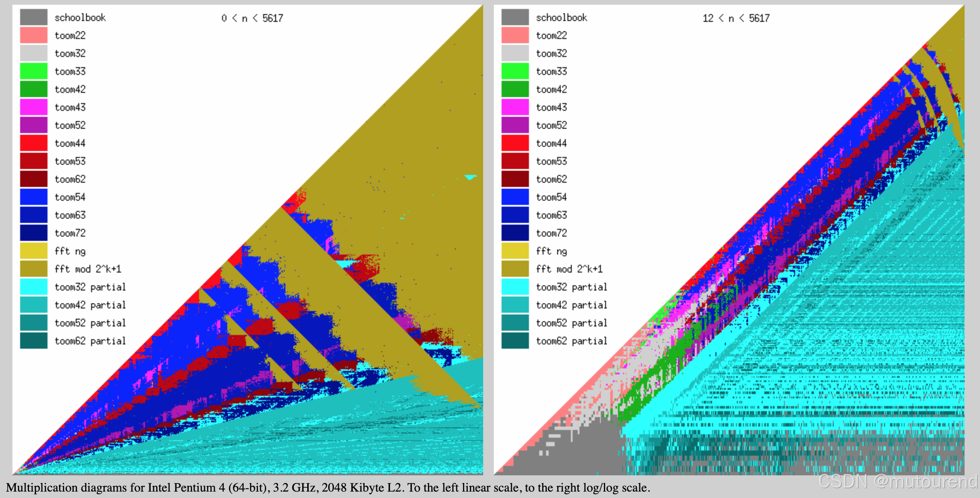Viewport: 980px width, 498px height.
Task: Click the toom43 magenta swatch in left legend
Action: [33, 107]
